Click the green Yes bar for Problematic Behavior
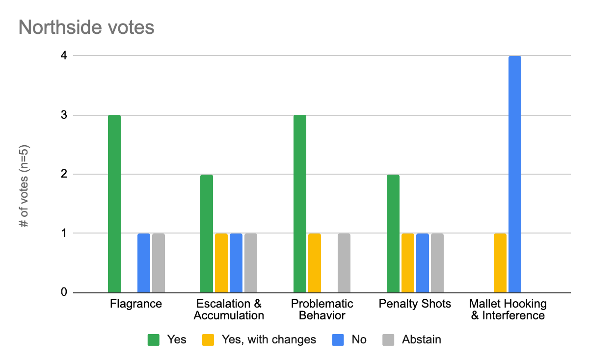Viewport: 589px width, 364px height. [300, 204]
